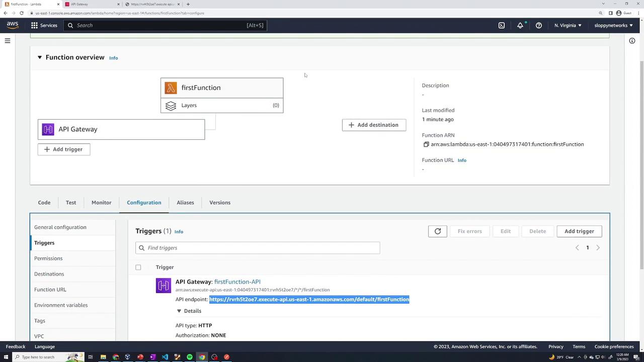Open the info panel icon at right edge
This screenshot has width=644, height=362.
[632, 41]
